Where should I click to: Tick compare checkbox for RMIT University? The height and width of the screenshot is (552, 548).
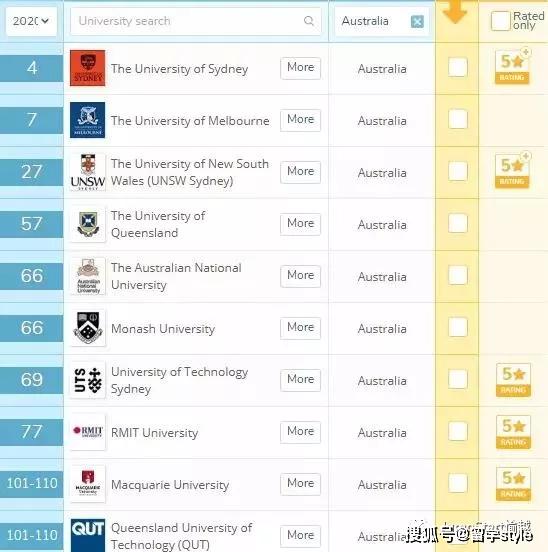pyautogui.click(x=458, y=431)
